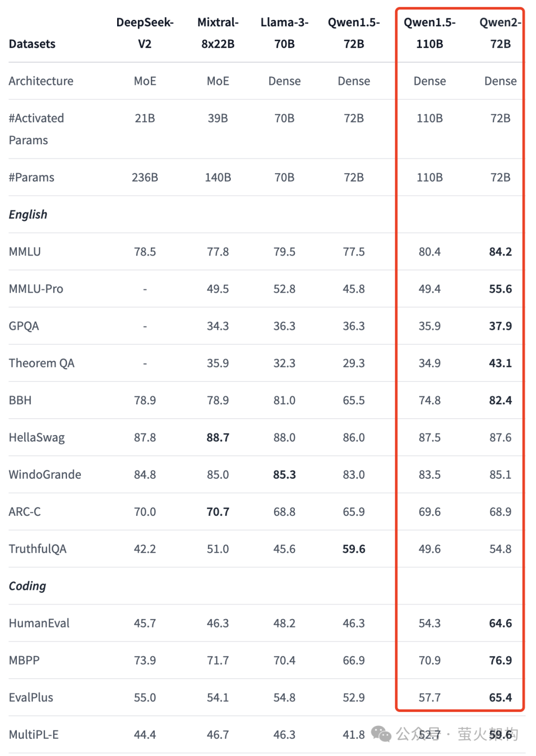
Task: Click the Qwen1.5-110B column header
Action: pyautogui.click(x=430, y=33)
